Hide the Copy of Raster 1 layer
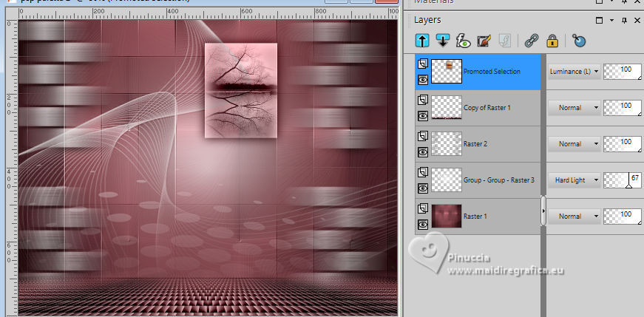 [423, 116]
